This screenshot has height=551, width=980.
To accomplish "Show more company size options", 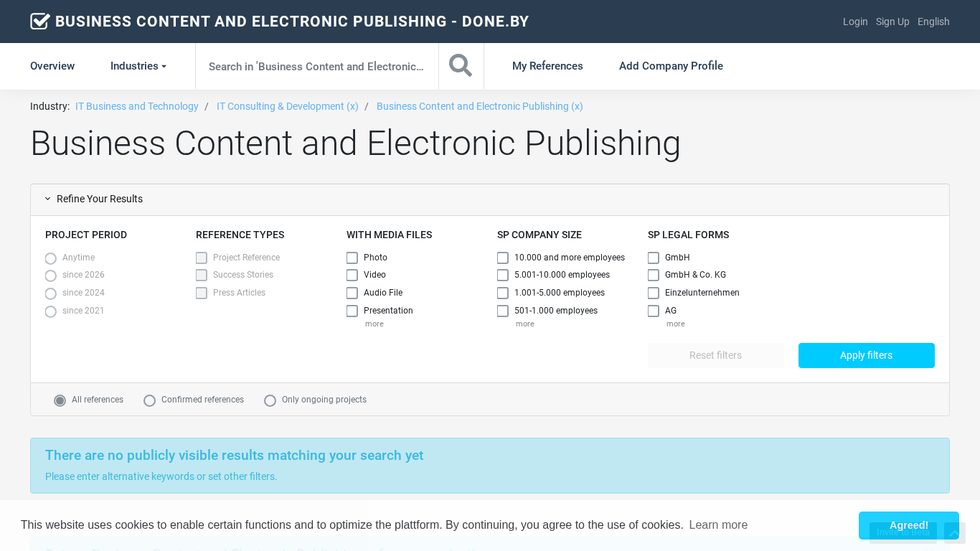I will click(524, 324).
